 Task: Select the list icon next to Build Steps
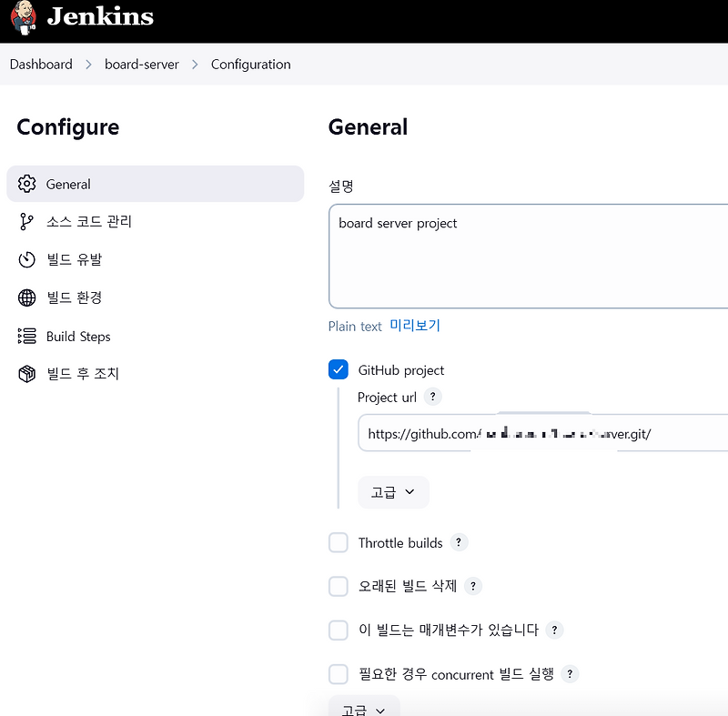coord(28,336)
